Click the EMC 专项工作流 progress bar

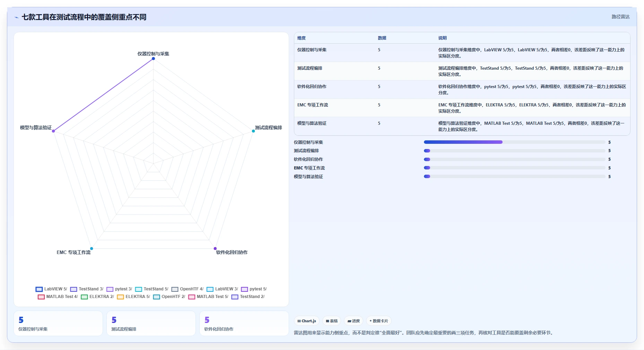[x=514, y=168]
